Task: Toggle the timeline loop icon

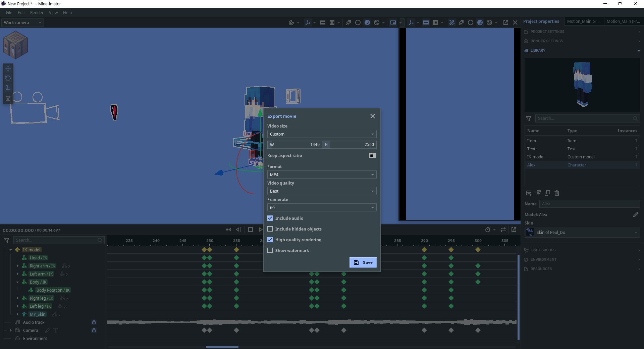Action: click(x=503, y=230)
